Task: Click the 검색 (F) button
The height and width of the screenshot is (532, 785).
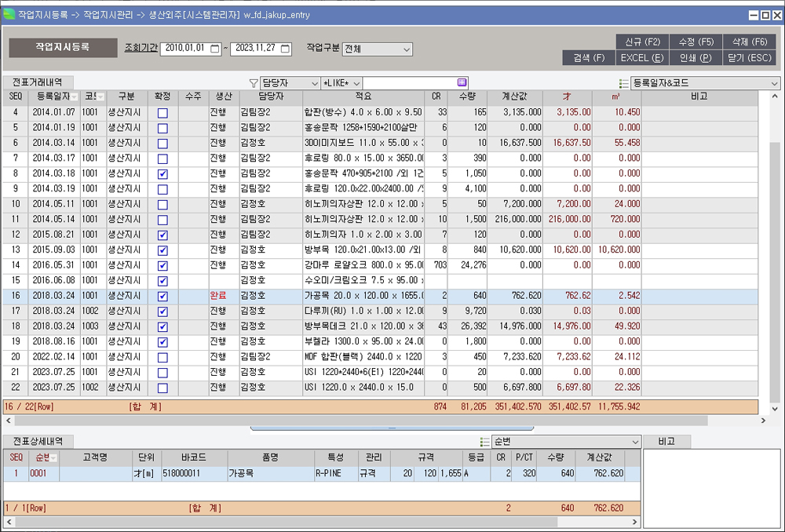Action: pos(589,57)
